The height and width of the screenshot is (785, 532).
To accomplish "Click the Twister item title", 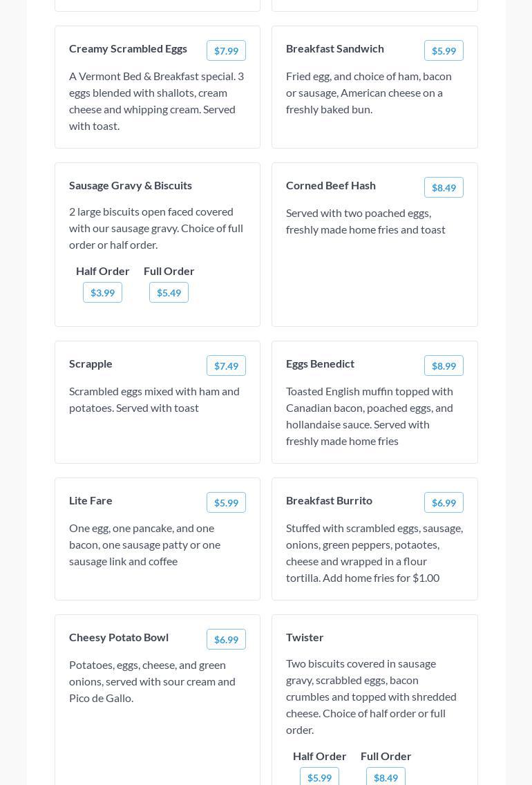I will coord(305,637).
